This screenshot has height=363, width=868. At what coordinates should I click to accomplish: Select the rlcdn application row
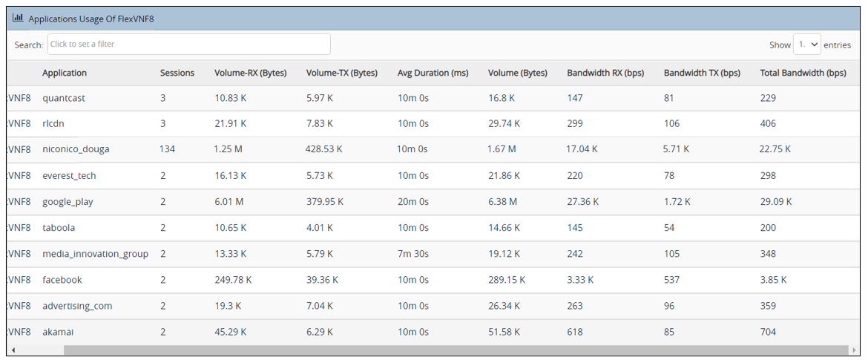(x=434, y=124)
